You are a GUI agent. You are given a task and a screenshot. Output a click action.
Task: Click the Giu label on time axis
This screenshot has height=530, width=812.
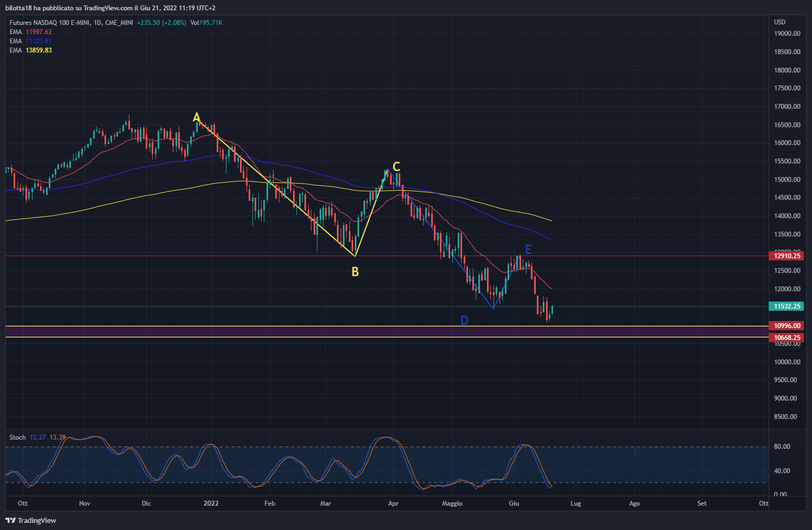pos(514,503)
